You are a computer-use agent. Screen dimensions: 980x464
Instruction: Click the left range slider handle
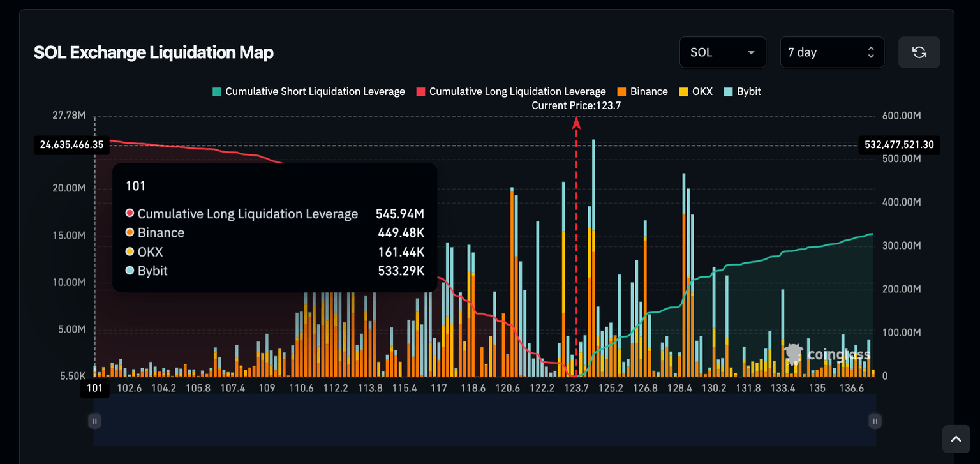tap(94, 421)
